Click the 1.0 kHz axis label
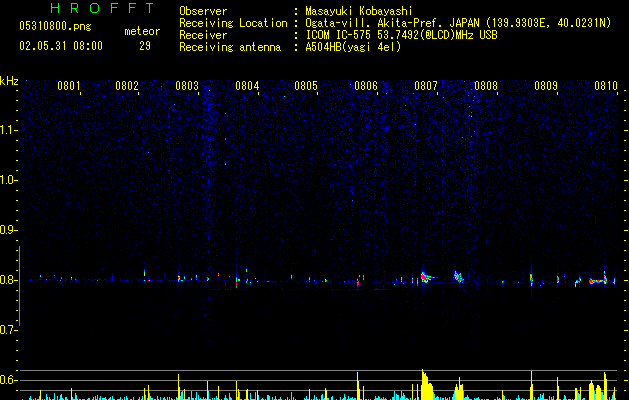The width and height of the screenshot is (629, 400). 9,180
